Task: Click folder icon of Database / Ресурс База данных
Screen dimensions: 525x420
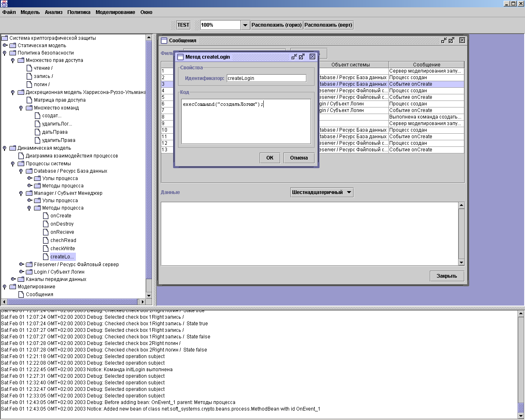Action: click(29, 171)
